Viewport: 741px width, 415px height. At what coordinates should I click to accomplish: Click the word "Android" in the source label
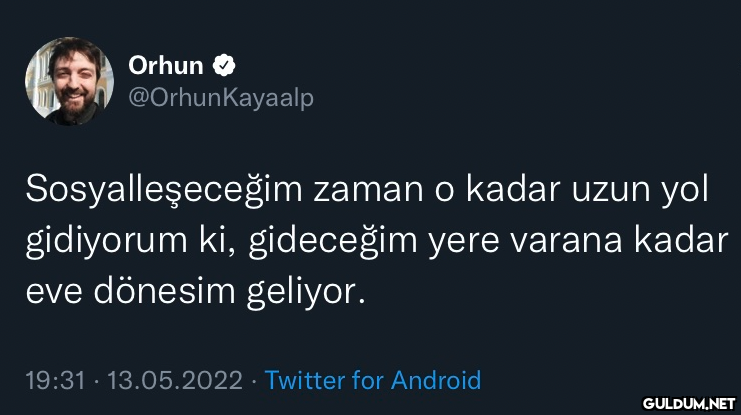(x=436, y=380)
